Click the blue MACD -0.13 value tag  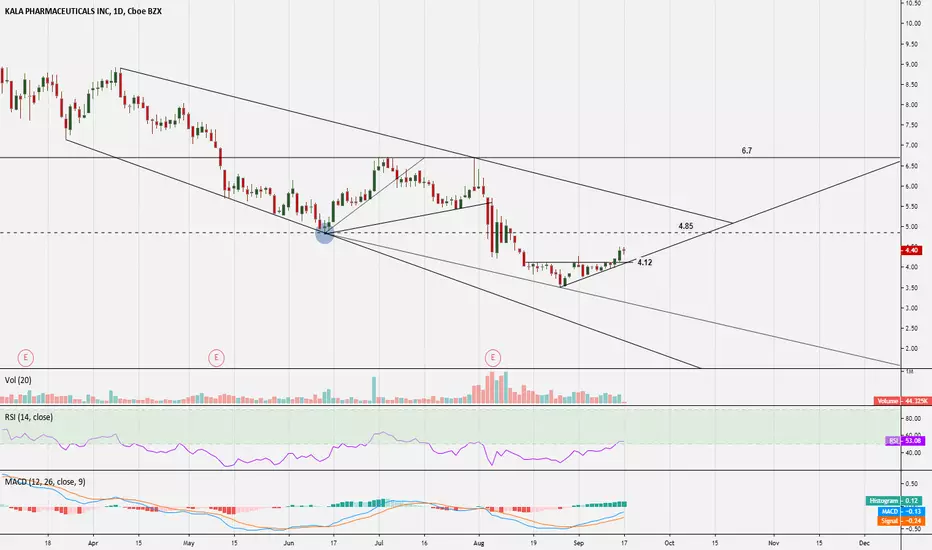[x=901, y=511]
